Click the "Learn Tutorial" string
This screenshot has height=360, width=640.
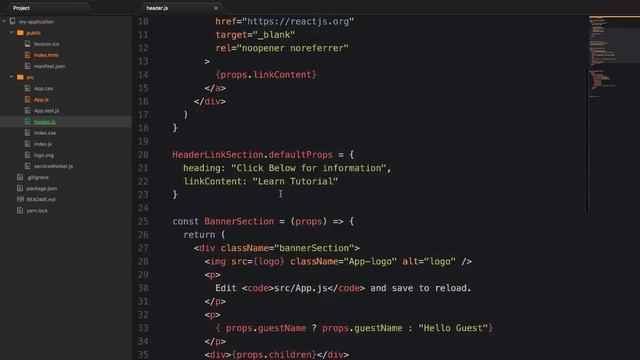(x=295, y=181)
